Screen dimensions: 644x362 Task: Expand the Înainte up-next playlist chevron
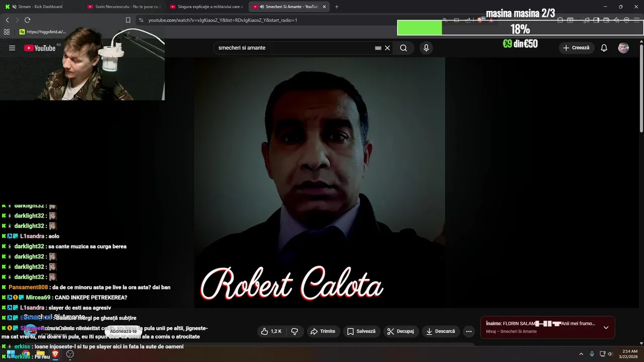[x=606, y=327]
